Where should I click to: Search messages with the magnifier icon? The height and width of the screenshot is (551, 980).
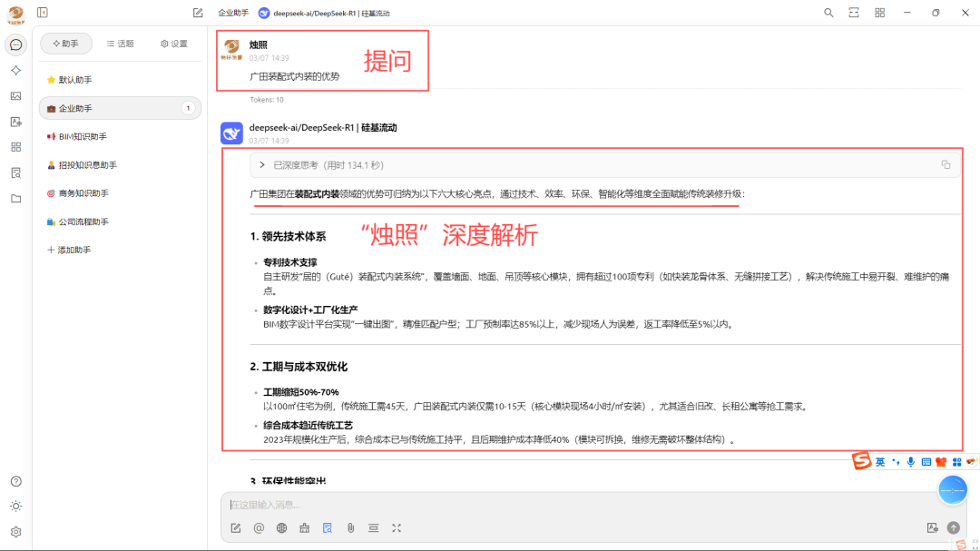click(x=828, y=13)
